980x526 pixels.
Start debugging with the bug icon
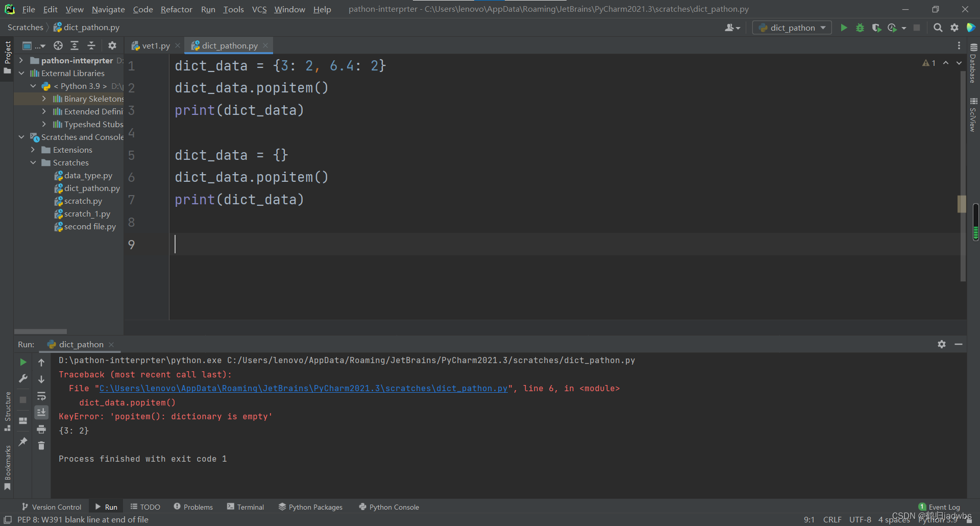[x=860, y=28]
